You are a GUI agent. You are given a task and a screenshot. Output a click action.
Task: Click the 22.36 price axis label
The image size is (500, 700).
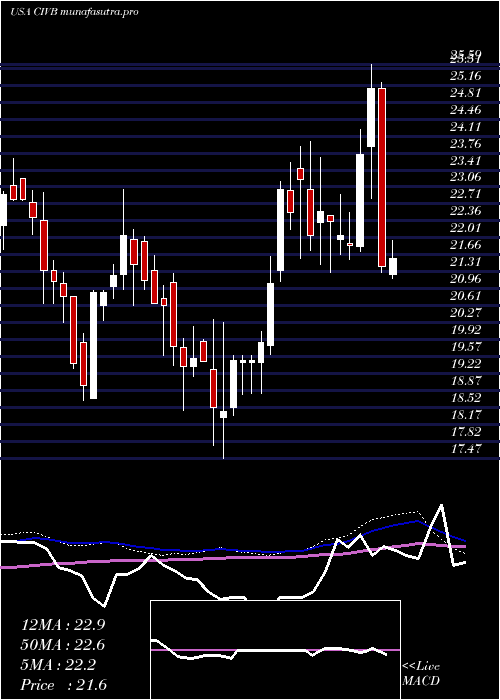(x=466, y=211)
